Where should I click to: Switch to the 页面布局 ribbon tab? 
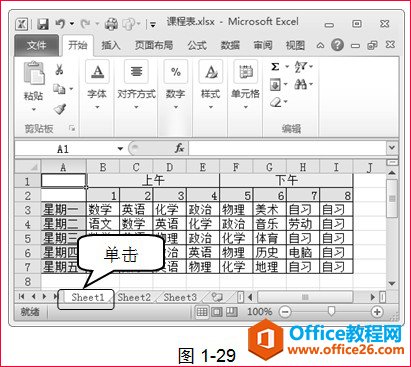(x=154, y=45)
